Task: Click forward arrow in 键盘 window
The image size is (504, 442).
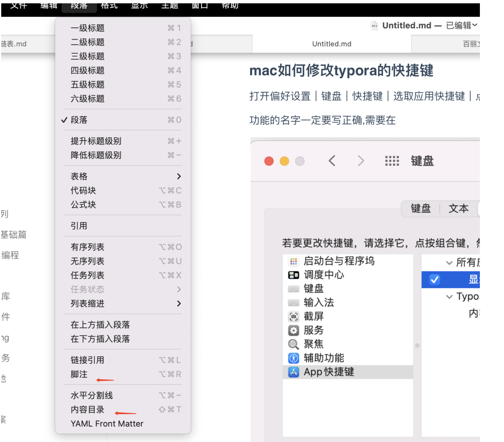Action: 361,161
